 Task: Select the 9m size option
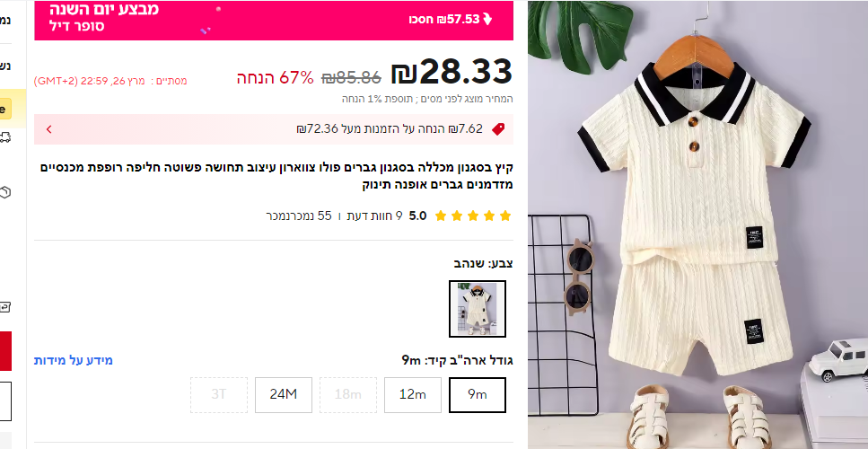pyautogui.click(x=478, y=395)
